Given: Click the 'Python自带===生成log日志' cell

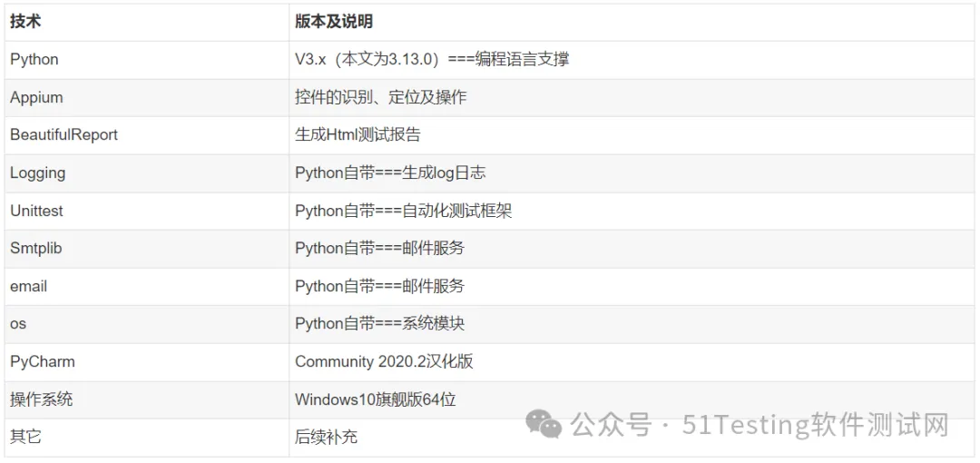Looking at the screenshot, I should click(x=632, y=173).
